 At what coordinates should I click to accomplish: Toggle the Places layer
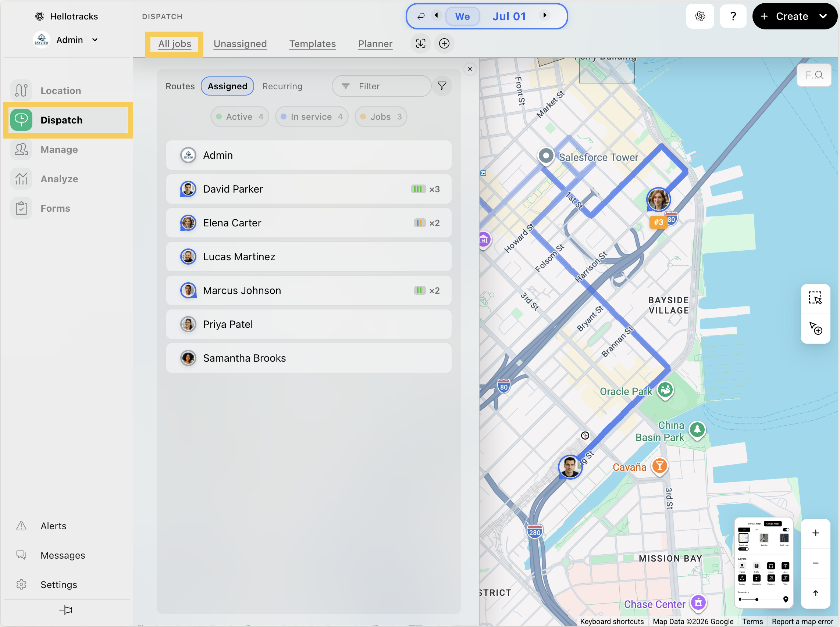click(742, 566)
